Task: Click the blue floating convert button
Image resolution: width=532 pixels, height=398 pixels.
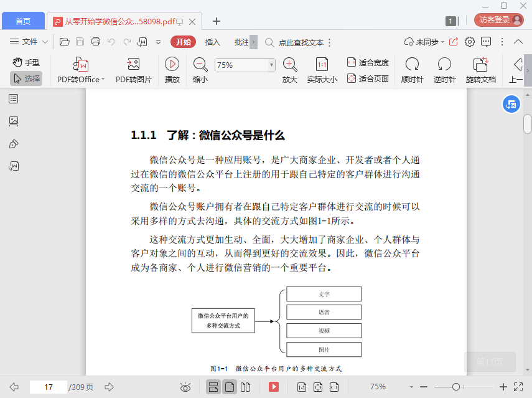Action: [511, 105]
